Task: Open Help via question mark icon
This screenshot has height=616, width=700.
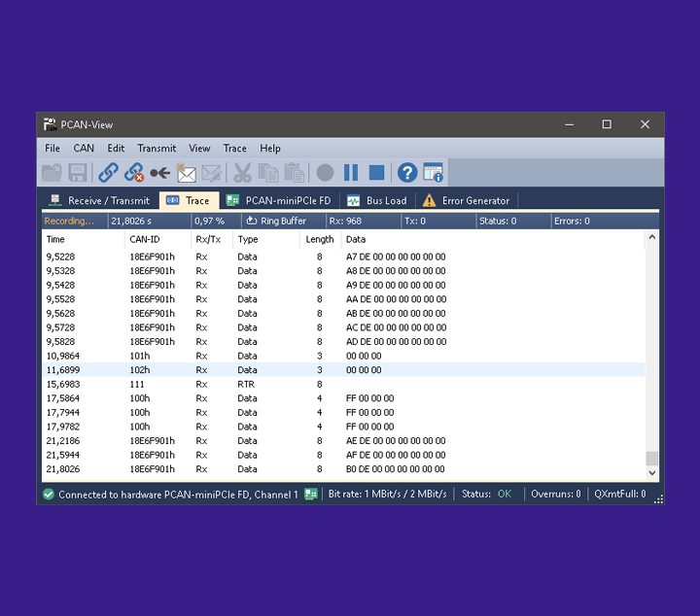Action: pos(407,173)
